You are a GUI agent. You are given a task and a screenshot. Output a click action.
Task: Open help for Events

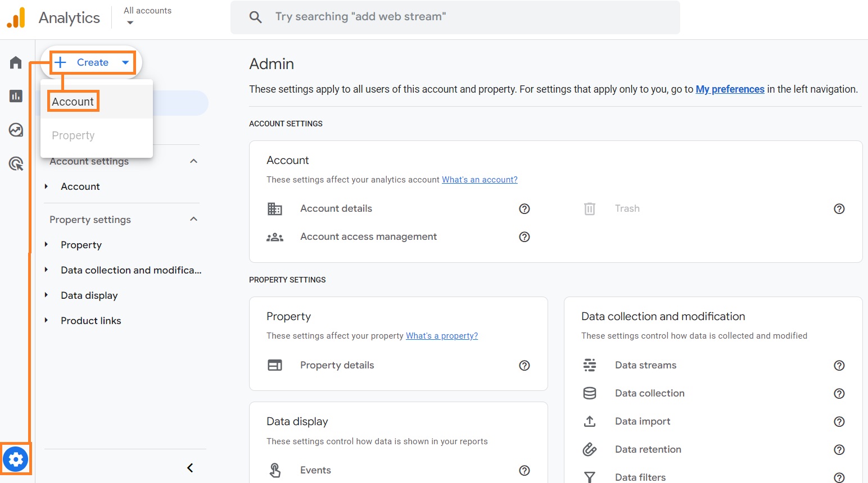coord(525,471)
